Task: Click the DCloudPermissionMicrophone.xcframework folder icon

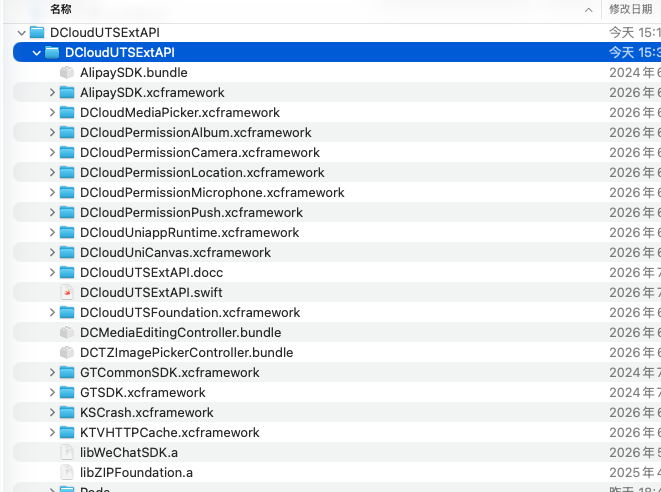Action: [67, 193]
